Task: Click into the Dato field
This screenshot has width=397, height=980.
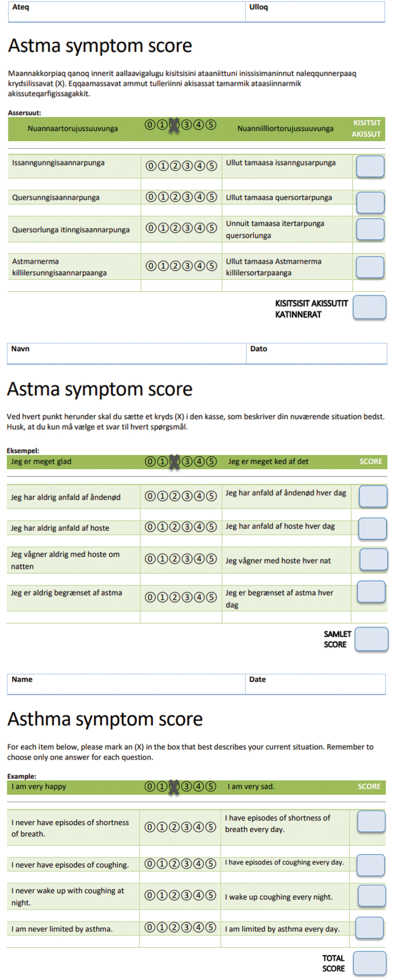Action: click(316, 354)
